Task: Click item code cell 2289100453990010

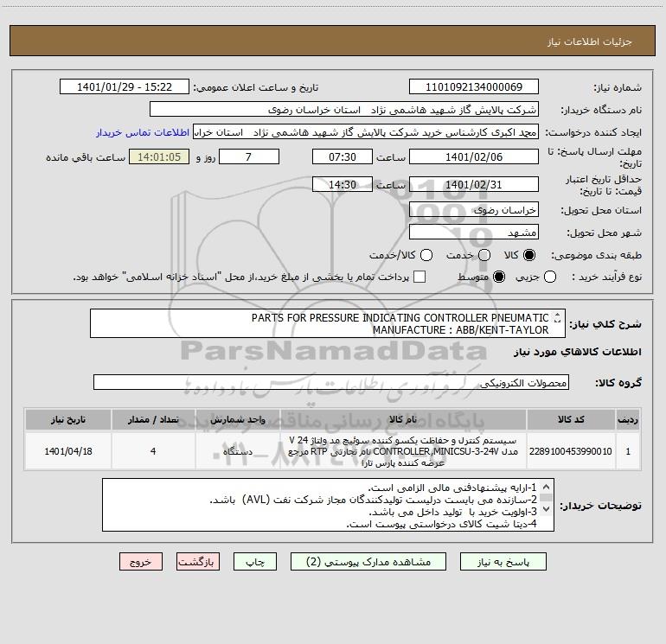Action: 571,451
